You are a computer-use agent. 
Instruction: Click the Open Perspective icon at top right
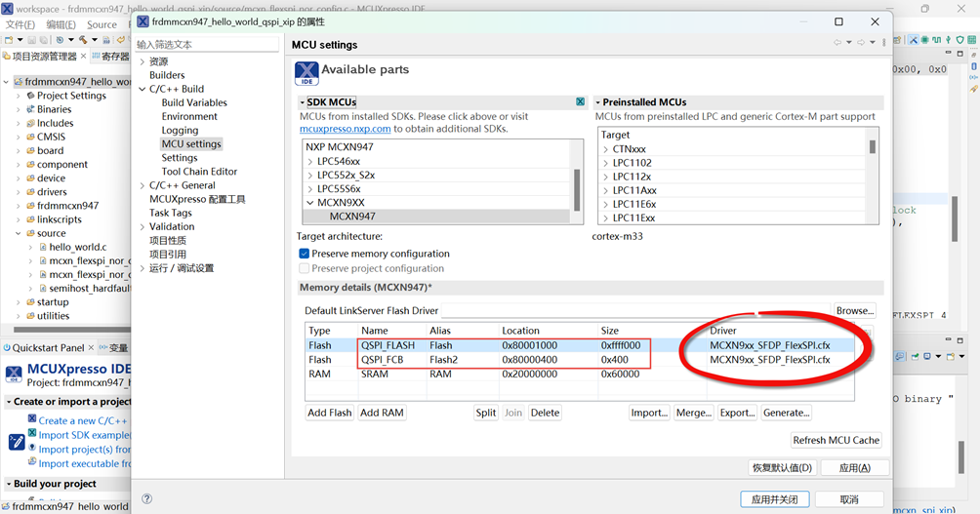tap(897, 40)
